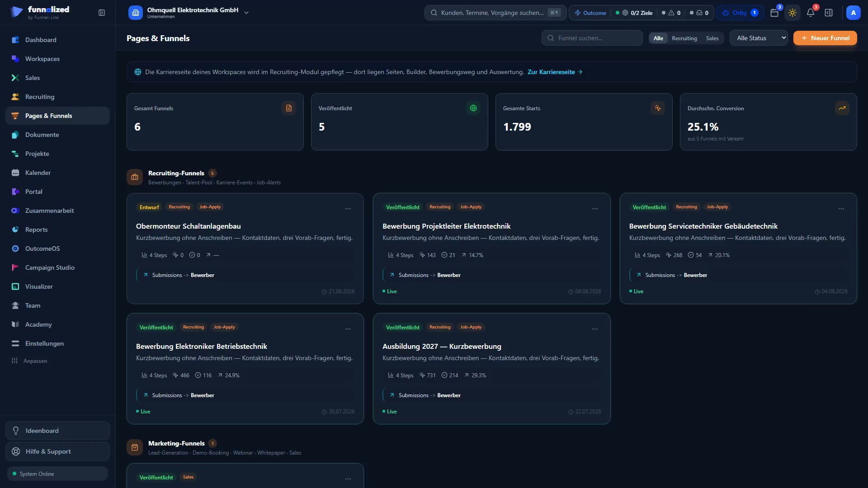Select the Alle filter tab
The width and height of the screenshot is (868, 488).
pyautogui.click(x=658, y=38)
